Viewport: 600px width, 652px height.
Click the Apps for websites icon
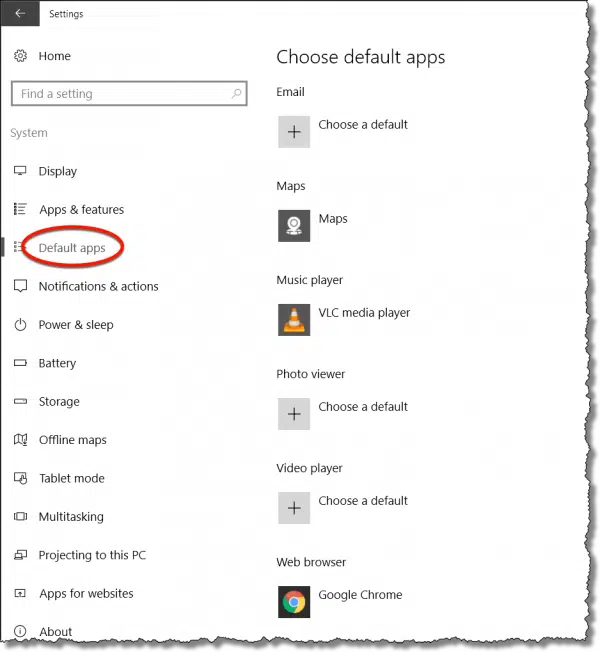[20, 593]
